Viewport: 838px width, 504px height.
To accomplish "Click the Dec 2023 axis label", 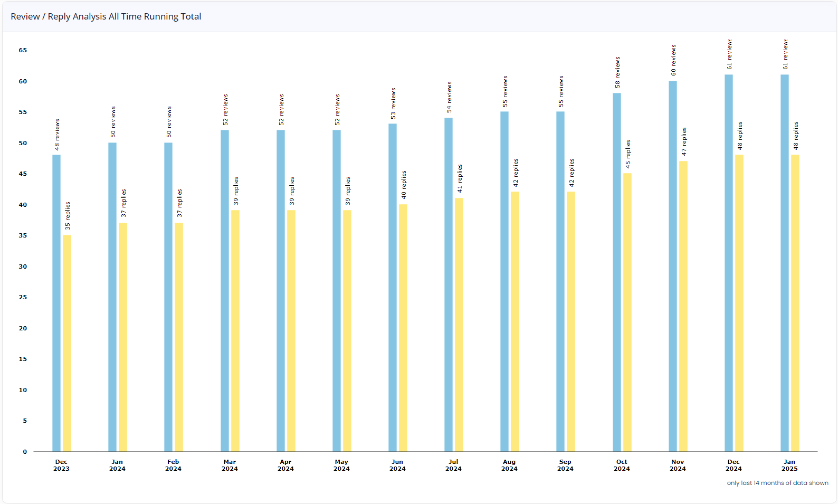I will tap(61, 465).
